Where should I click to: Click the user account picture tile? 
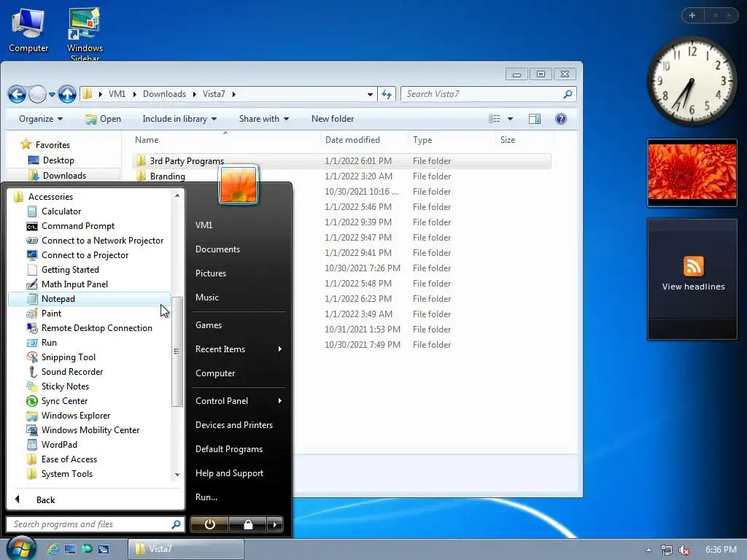coord(239,184)
